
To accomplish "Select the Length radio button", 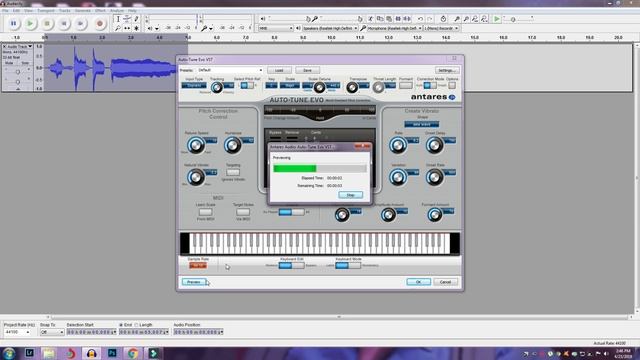I will (137, 325).
